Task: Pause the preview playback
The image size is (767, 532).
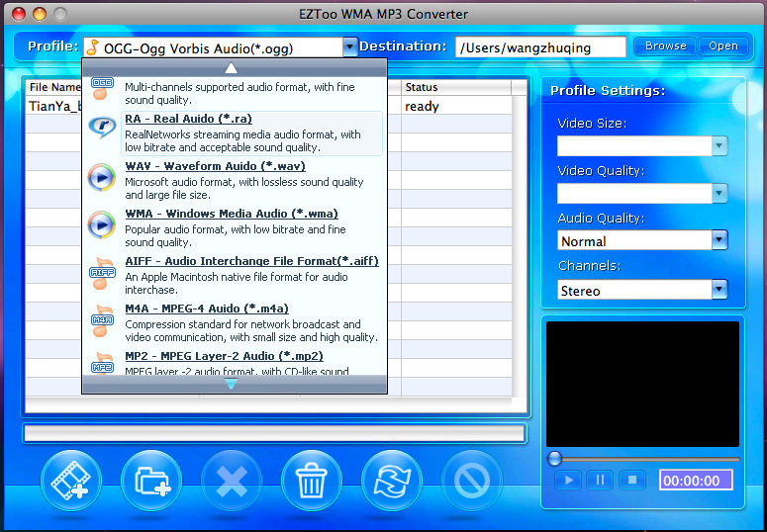Action: 600,481
